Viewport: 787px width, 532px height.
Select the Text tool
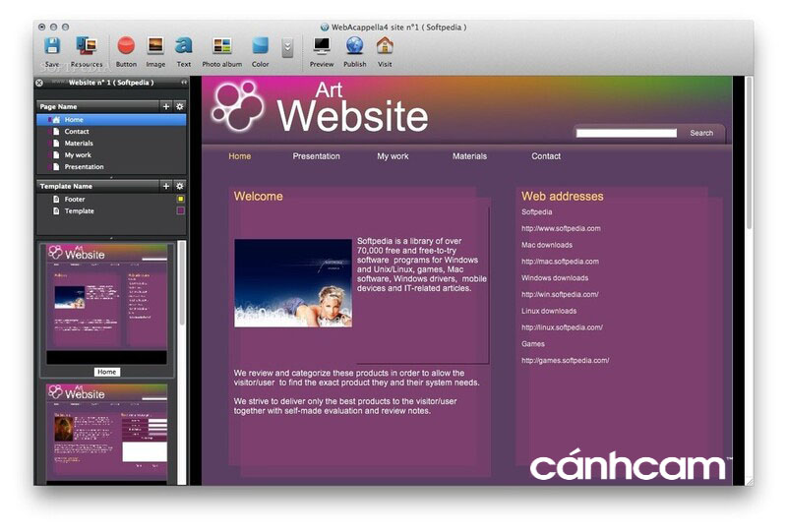tap(184, 45)
